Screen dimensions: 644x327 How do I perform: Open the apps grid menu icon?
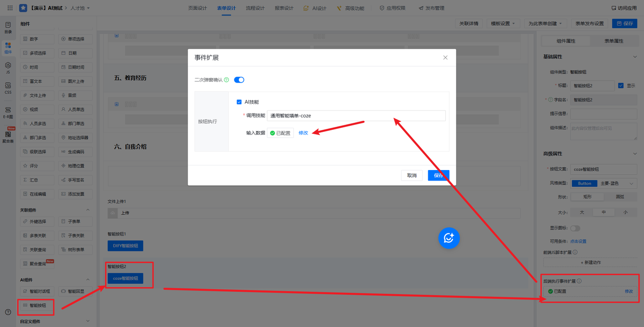pos(10,8)
